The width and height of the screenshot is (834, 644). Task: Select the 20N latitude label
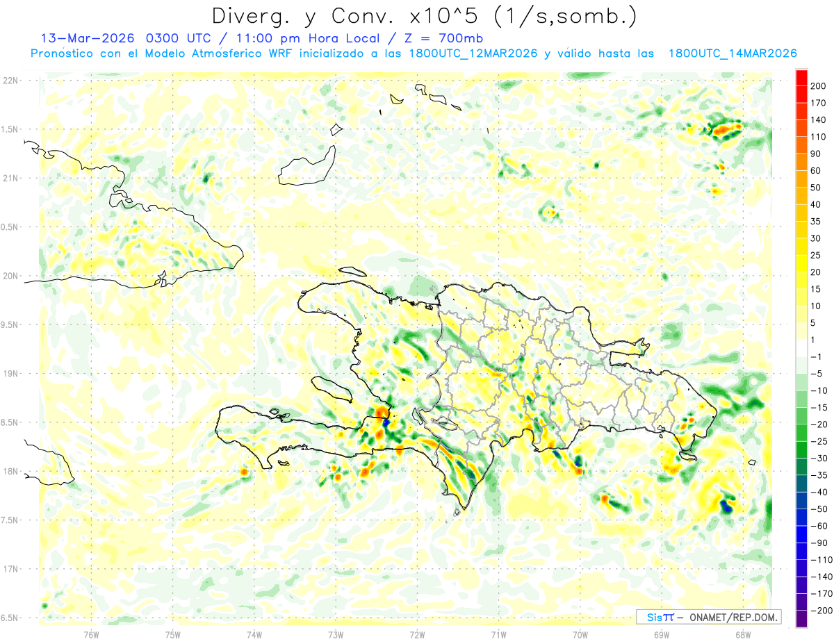coord(10,276)
